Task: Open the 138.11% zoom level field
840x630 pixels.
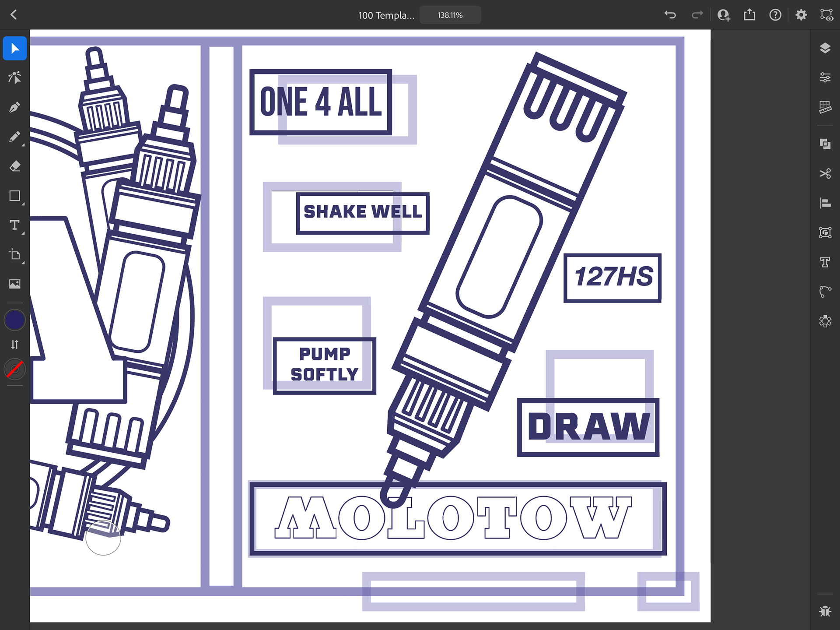Action: coord(450,15)
